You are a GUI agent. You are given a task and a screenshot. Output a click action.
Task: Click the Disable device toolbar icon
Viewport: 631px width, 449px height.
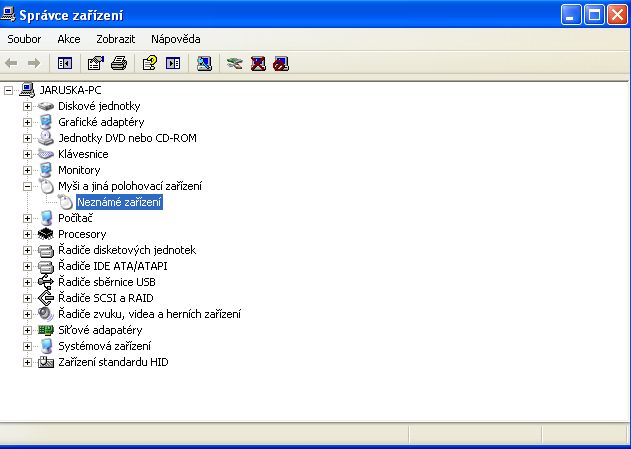click(281, 64)
